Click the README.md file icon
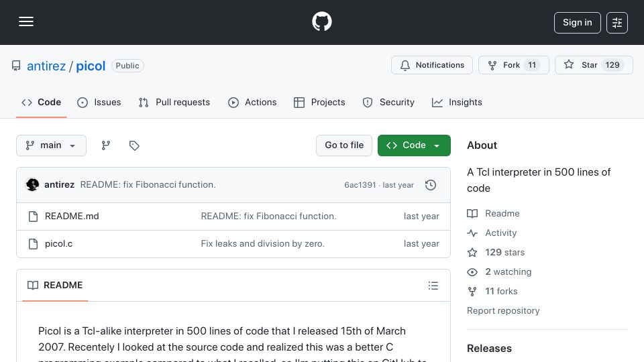The width and height of the screenshot is (644, 362). click(34, 217)
